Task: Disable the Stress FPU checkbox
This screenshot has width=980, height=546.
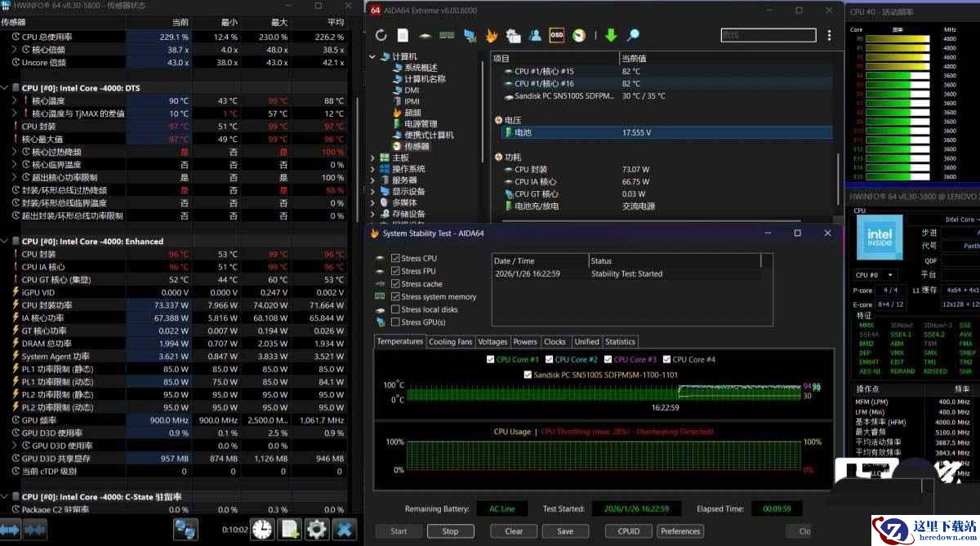Action: click(x=395, y=271)
